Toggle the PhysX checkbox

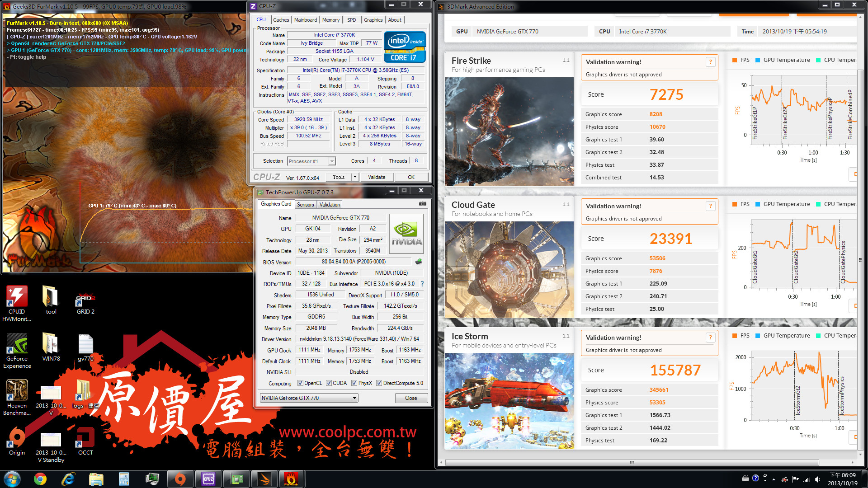tap(354, 383)
